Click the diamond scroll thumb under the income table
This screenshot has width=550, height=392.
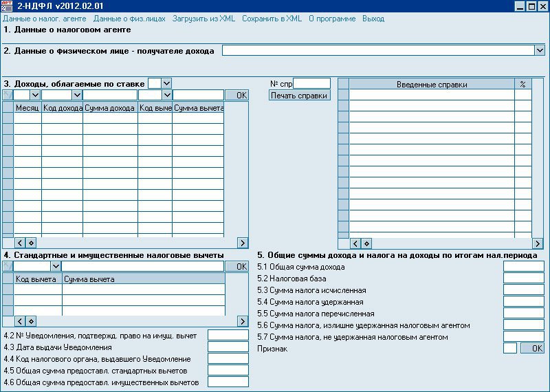point(31,243)
